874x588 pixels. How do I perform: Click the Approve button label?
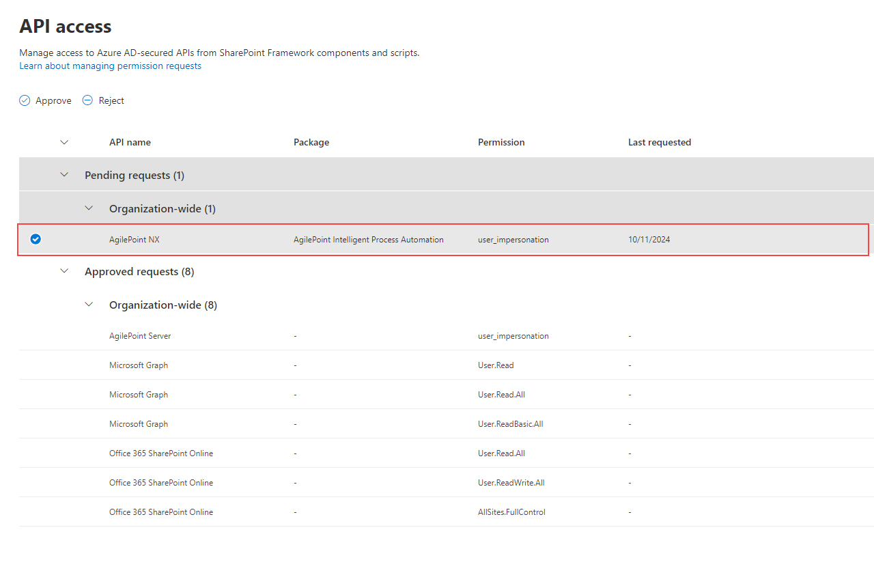coord(53,100)
